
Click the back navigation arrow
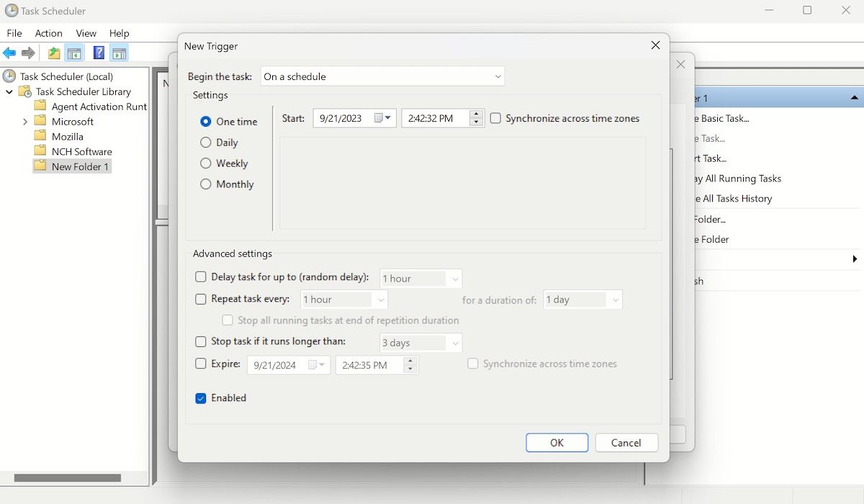click(9, 52)
